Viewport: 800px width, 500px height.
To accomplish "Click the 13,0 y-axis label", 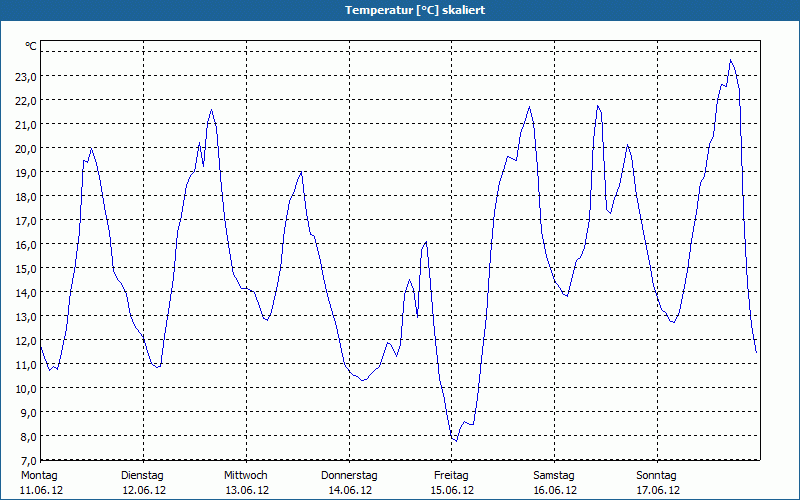I will (x=27, y=316).
